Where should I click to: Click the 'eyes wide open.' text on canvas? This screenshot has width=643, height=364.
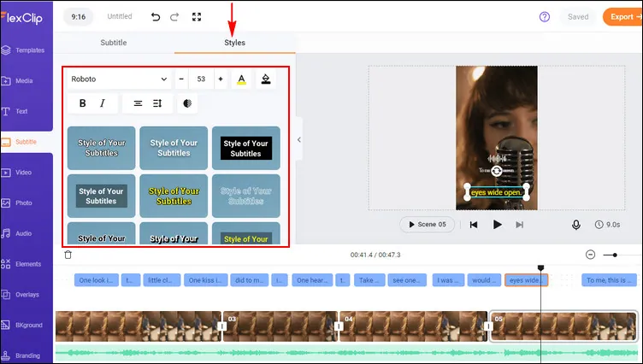(x=496, y=192)
